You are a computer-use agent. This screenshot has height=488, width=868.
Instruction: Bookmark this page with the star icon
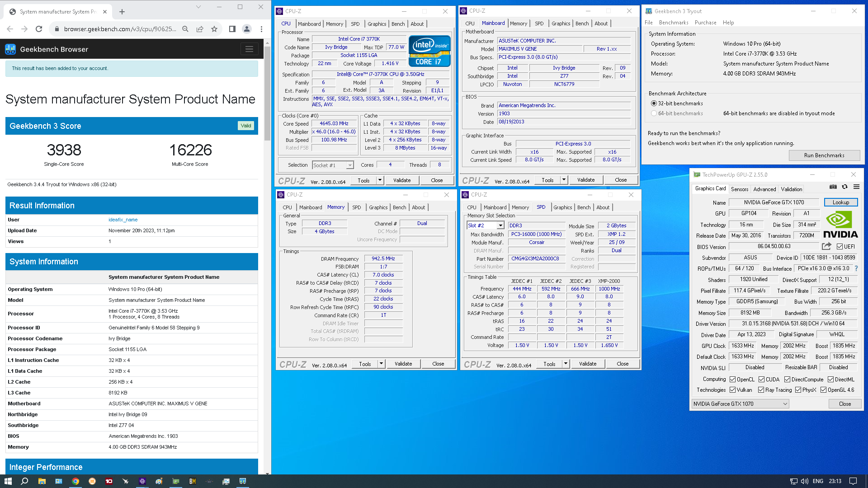point(214,29)
